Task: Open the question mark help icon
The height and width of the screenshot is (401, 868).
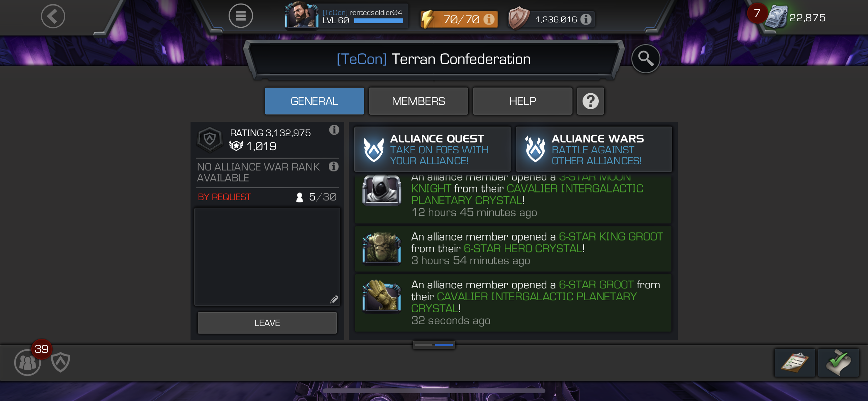Action: pos(590,101)
